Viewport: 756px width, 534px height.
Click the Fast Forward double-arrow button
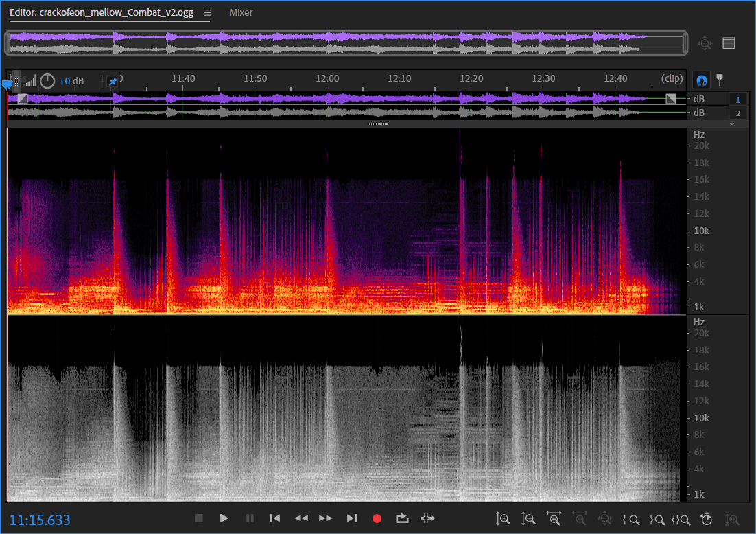(326, 519)
